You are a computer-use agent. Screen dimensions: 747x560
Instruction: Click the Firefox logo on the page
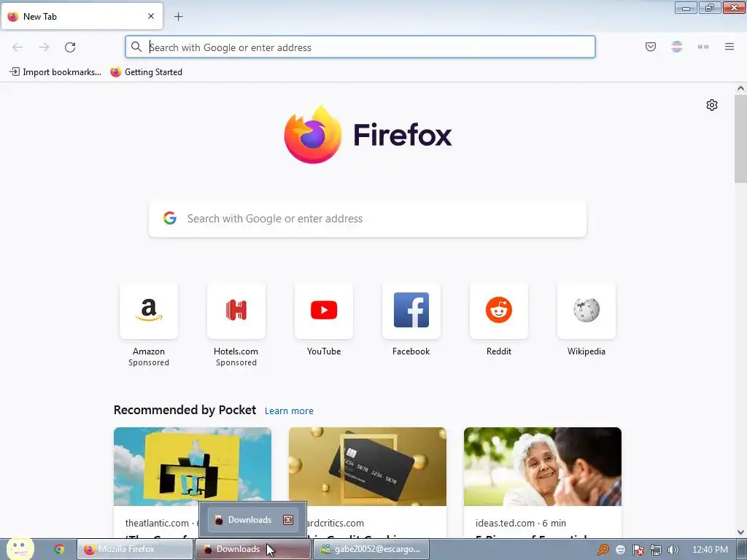point(368,135)
